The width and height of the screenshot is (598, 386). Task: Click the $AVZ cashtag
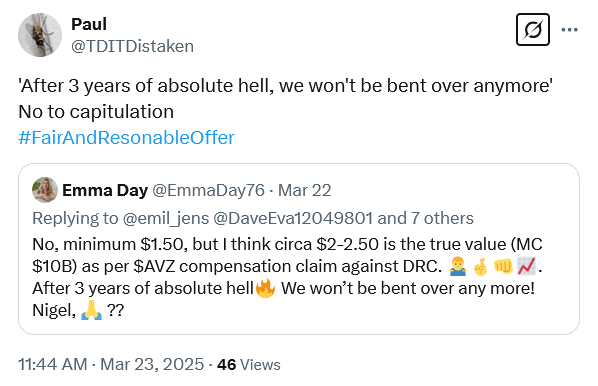coord(154,266)
